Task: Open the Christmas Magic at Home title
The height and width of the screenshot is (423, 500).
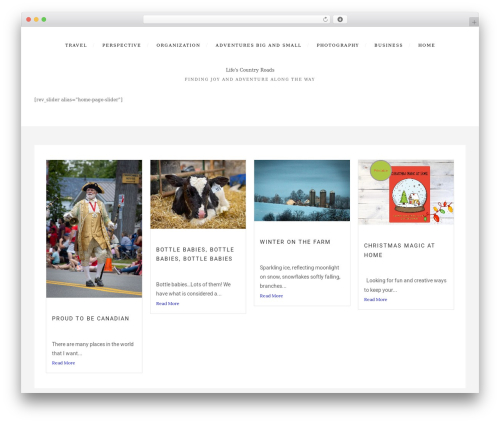Action: (x=399, y=250)
